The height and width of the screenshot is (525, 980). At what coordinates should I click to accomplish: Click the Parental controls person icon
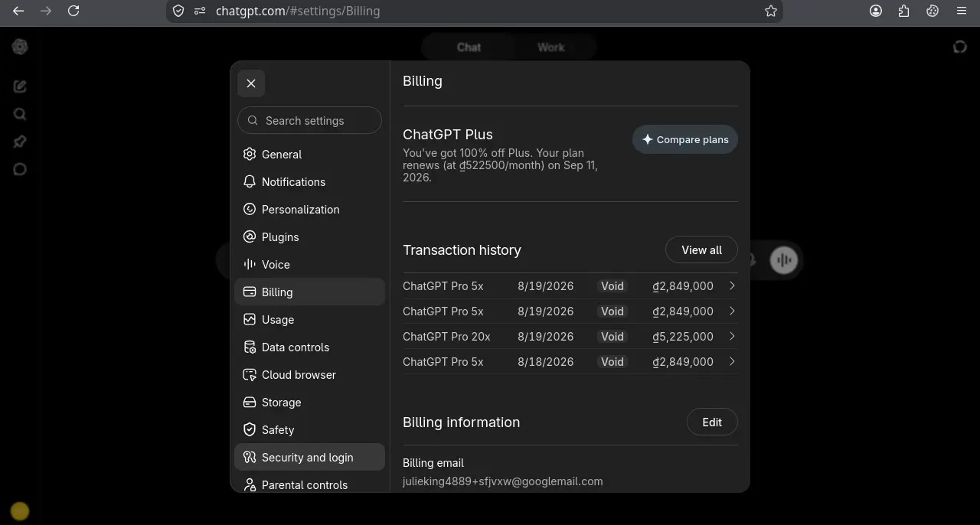[x=249, y=484]
